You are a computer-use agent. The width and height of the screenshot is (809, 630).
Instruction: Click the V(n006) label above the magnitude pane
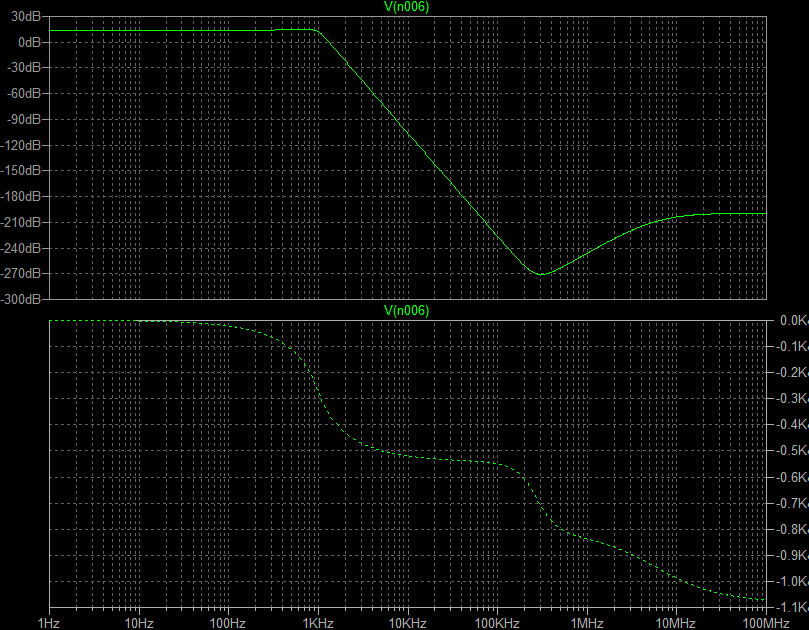(x=407, y=7)
